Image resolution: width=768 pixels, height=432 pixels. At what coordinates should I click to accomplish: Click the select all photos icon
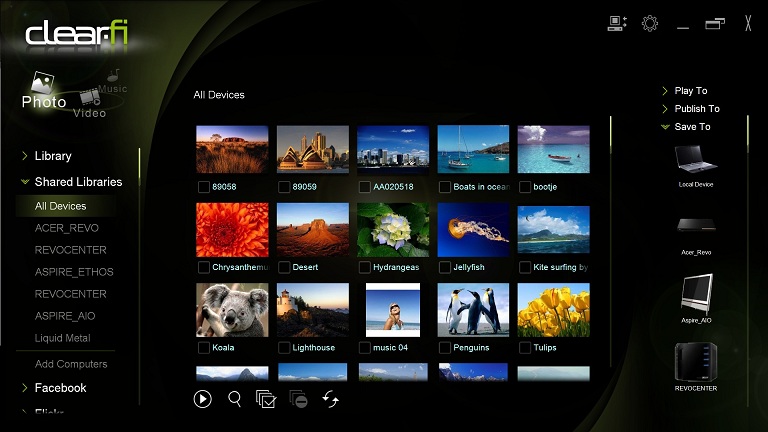(x=266, y=399)
